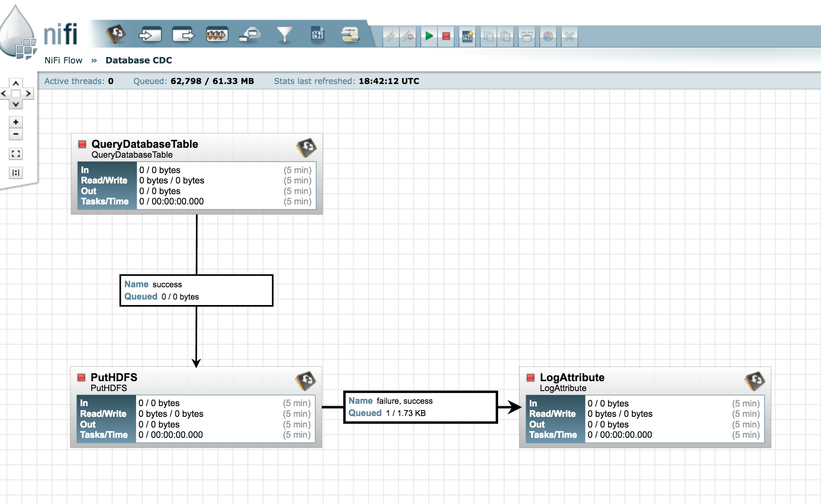The height and width of the screenshot is (504, 821).
Task: Toggle fit-to-screen view in the navigation panel
Action: point(15,154)
